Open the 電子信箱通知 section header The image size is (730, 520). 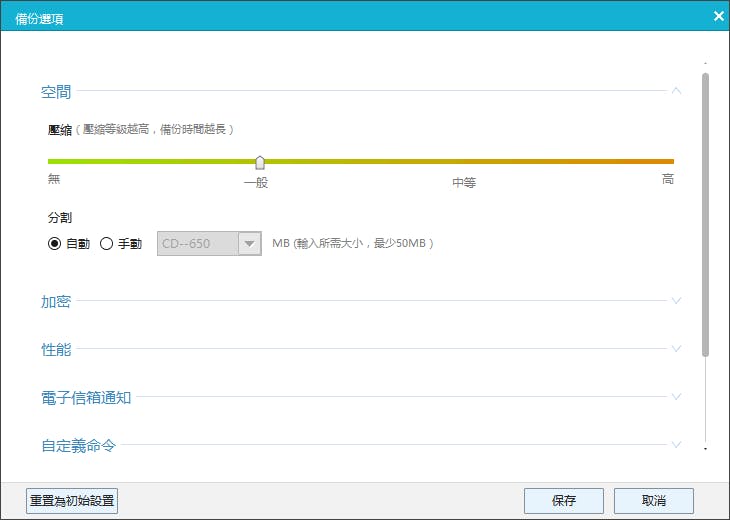(x=86, y=398)
